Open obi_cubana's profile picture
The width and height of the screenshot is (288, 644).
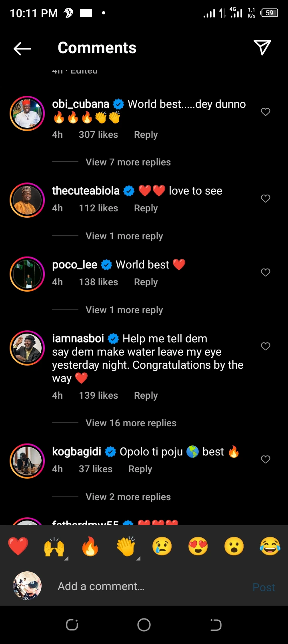click(27, 113)
